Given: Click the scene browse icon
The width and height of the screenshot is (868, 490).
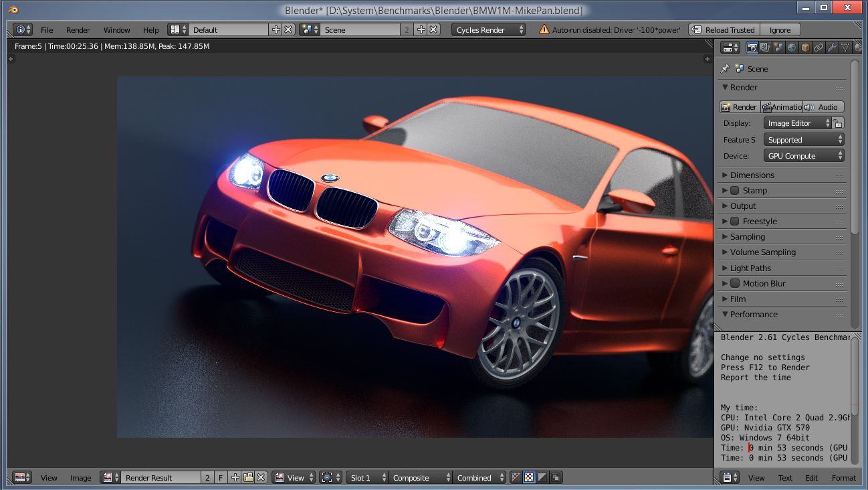Looking at the screenshot, I should pyautogui.click(x=309, y=29).
